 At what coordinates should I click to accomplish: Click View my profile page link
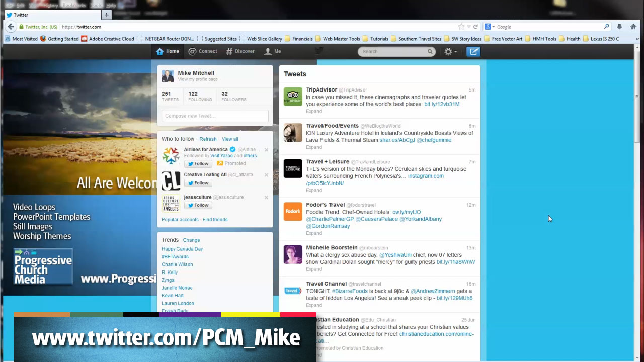(198, 79)
